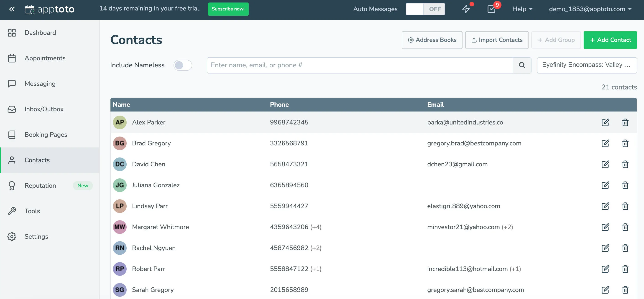
Task: Click the Tools wrench icon
Action: click(x=12, y=211)
